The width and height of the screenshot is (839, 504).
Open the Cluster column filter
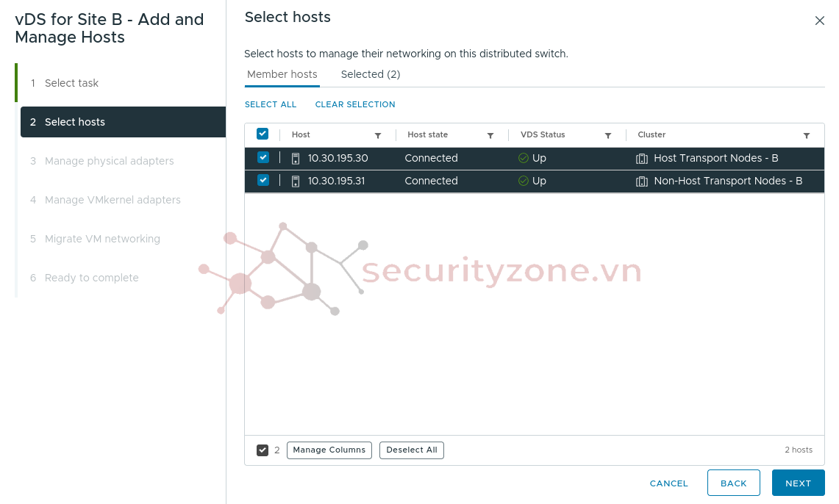coord(807,136)
